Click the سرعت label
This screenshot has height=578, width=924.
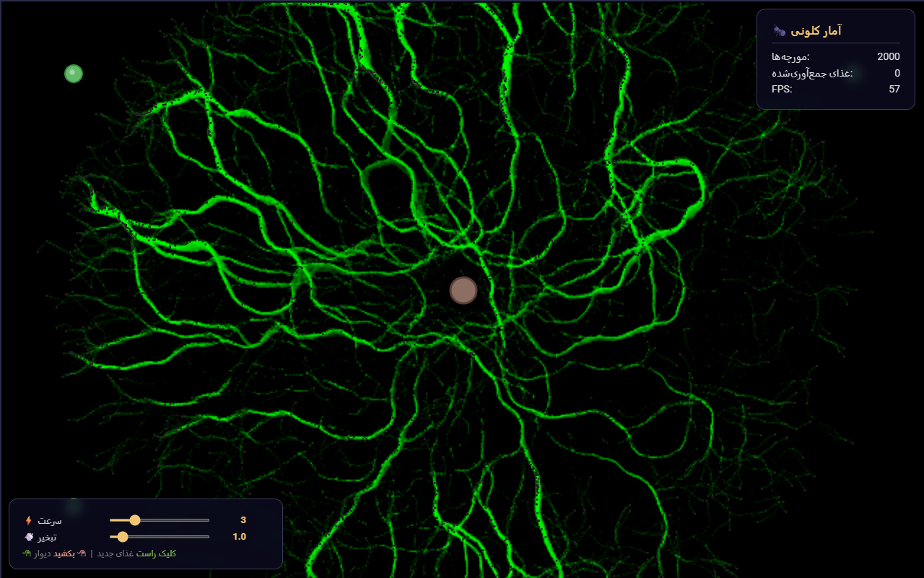pyautogui.click(x=50, y=520)
